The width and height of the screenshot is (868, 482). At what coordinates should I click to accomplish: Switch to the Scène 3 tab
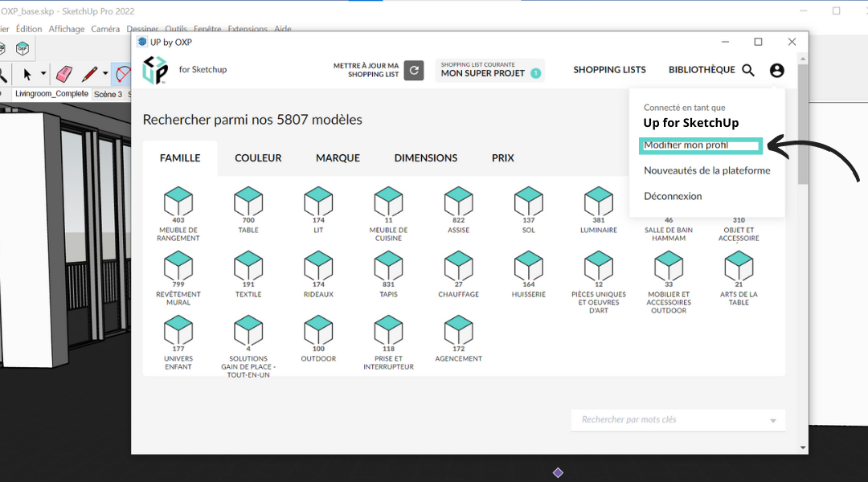click(x=108, y=94)
